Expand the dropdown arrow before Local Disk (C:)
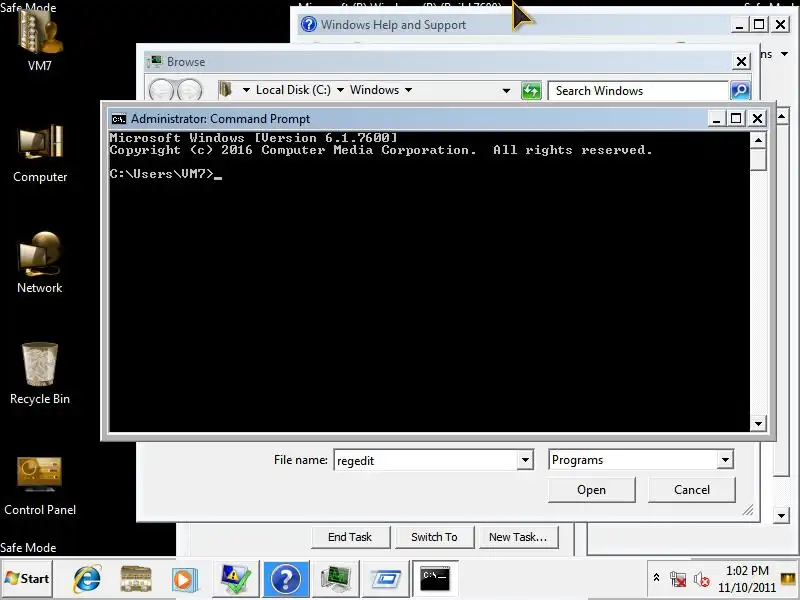The image size is (800, 600). pos(246,90)
